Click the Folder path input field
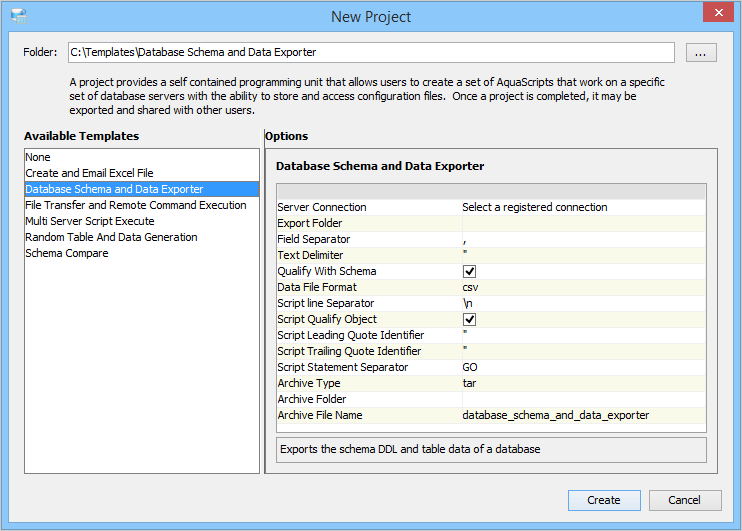 click(x=370, y=52)
